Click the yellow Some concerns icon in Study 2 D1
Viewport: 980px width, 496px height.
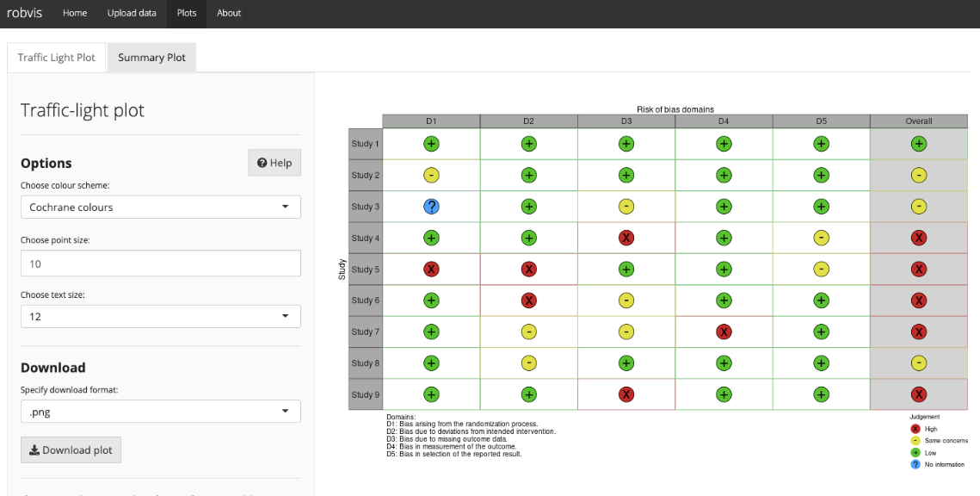(x=431, y=175)
